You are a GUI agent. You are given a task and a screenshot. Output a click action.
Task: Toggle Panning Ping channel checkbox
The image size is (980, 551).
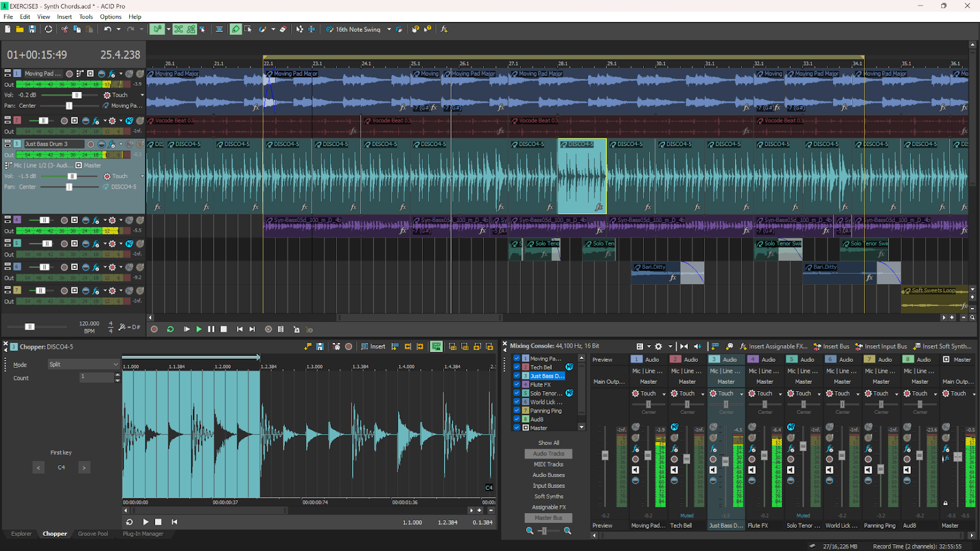517,411
